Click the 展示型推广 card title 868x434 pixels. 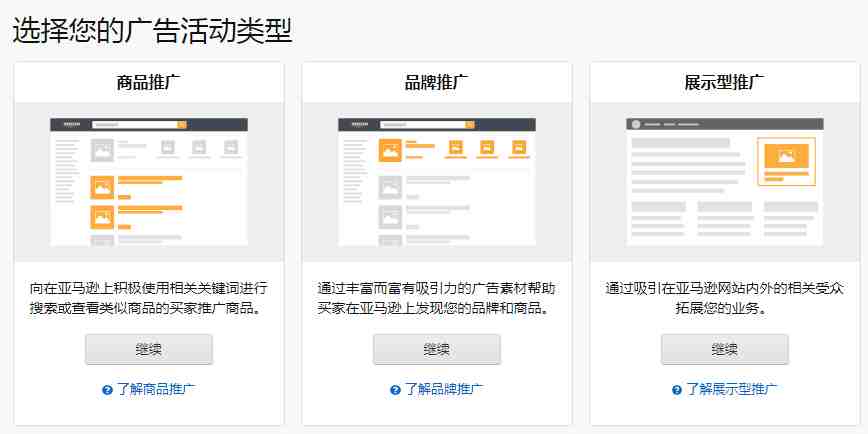pyautogui.click(x=725, y=82)
